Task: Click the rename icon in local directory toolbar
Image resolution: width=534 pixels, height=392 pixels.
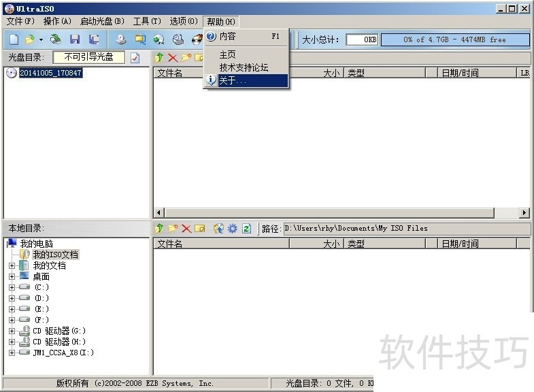Action: coord(200,228)
